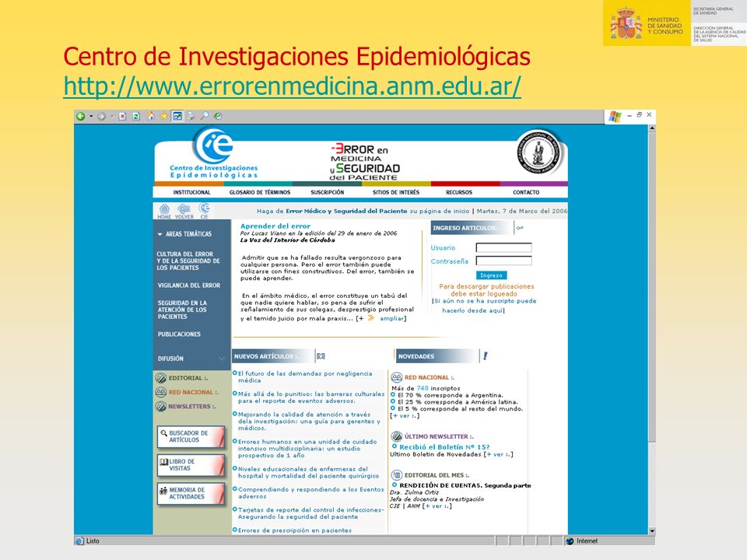This screenshot has width=747, height=560.
Task: Click book icon beside Nuevos Artículos
Action: 321,356
